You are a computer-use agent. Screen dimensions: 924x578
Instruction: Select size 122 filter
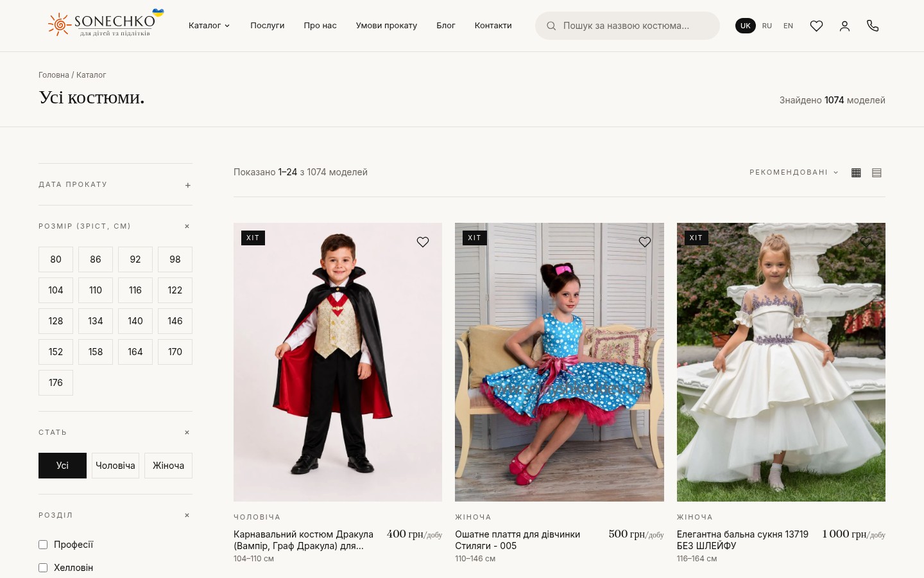coord(175,290)
